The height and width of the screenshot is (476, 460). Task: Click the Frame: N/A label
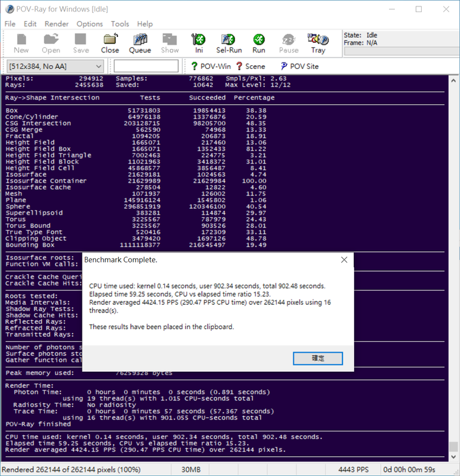pos(360,43)
